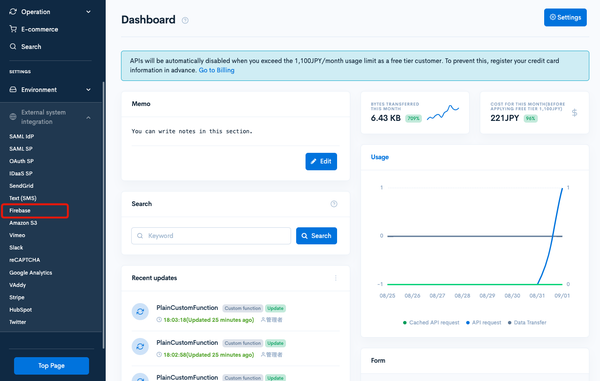Viewport: 600px width, 381px height.
Task: Click first entry's green Update tag
Action: pos(275,308)
